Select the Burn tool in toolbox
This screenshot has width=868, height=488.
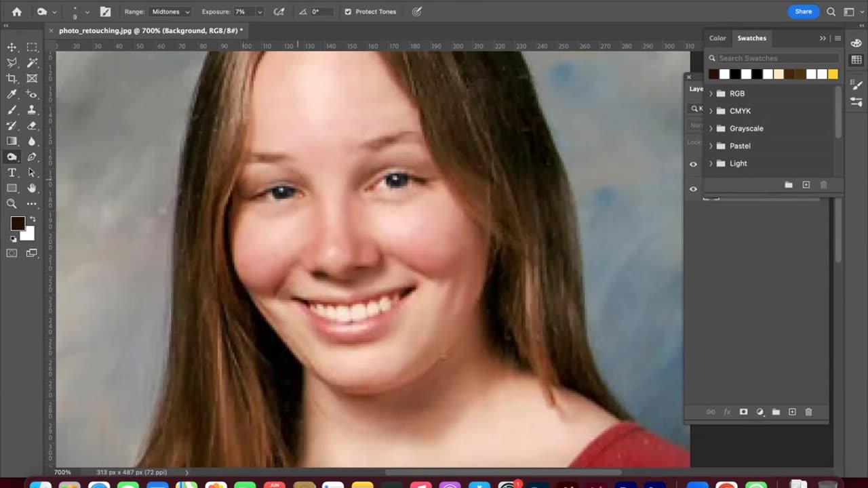pos(12,157)
